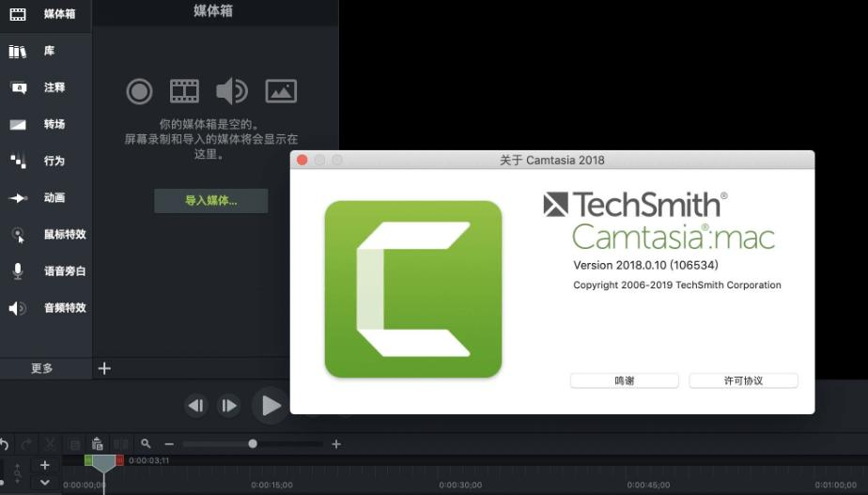Click the red out-point playhead handle
The image size is (868, 495).
click(x=119, y=460)
